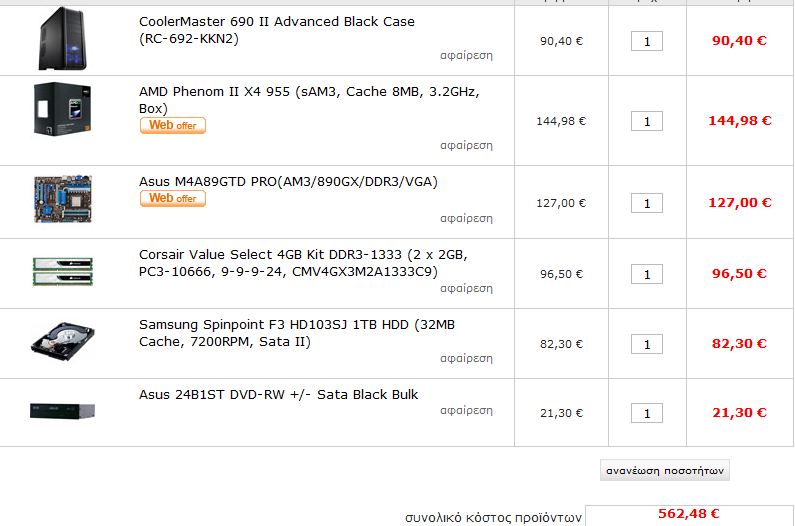This screenshot has width=795, height=526.
Task: Open the Asus M4A89GTD PRO product title
Action: pos(288,182)
